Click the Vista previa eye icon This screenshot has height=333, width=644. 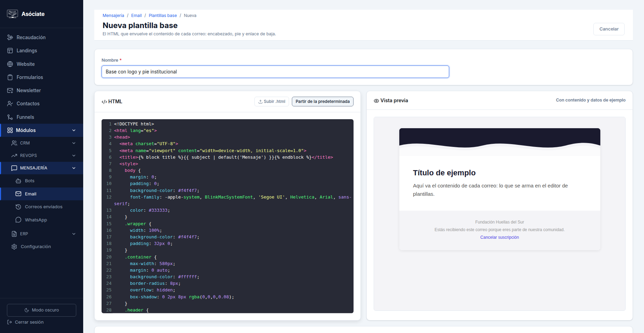click(x=376, y=101)
